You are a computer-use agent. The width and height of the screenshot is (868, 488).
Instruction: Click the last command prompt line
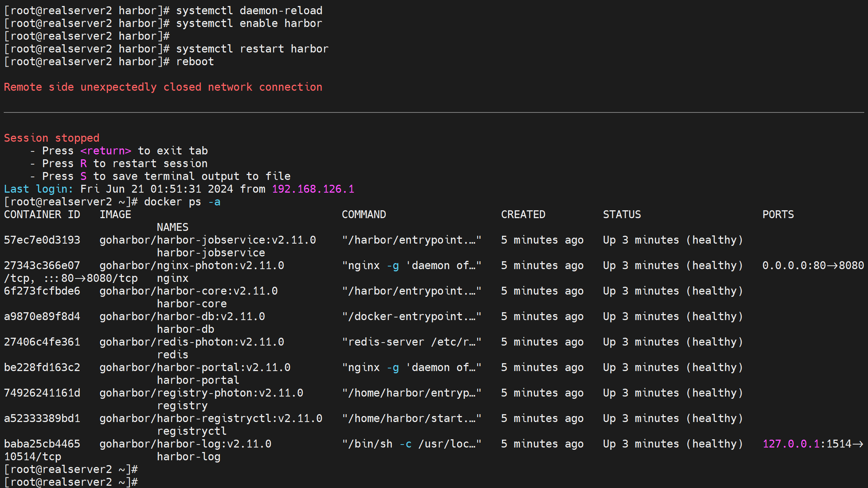70,482
